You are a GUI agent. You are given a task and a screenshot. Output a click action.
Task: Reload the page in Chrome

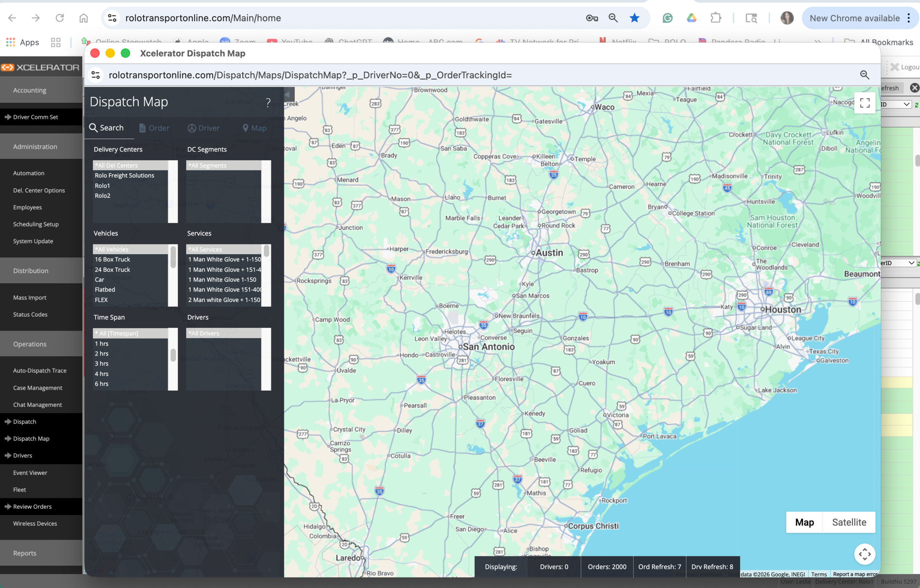(x=60, y=18)
